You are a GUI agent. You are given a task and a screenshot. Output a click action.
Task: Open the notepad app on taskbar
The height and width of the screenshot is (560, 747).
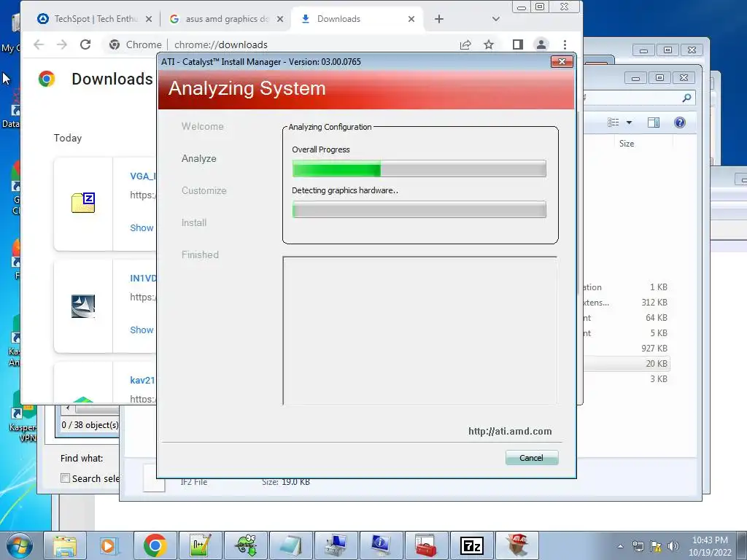pyautogui.click(x=290, y=546)
